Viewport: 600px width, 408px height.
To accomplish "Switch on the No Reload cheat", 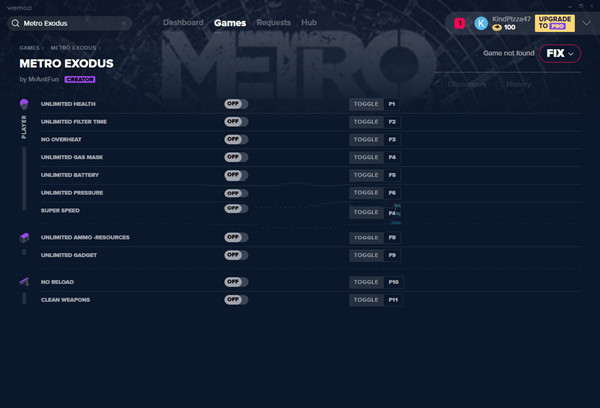I will coord(236,282).
